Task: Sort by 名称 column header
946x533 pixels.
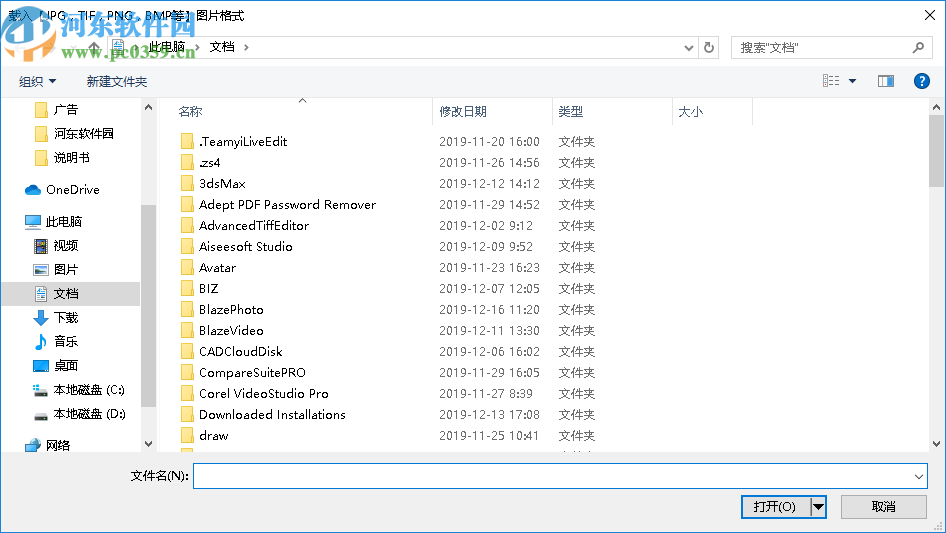Action: click(190, 112)
